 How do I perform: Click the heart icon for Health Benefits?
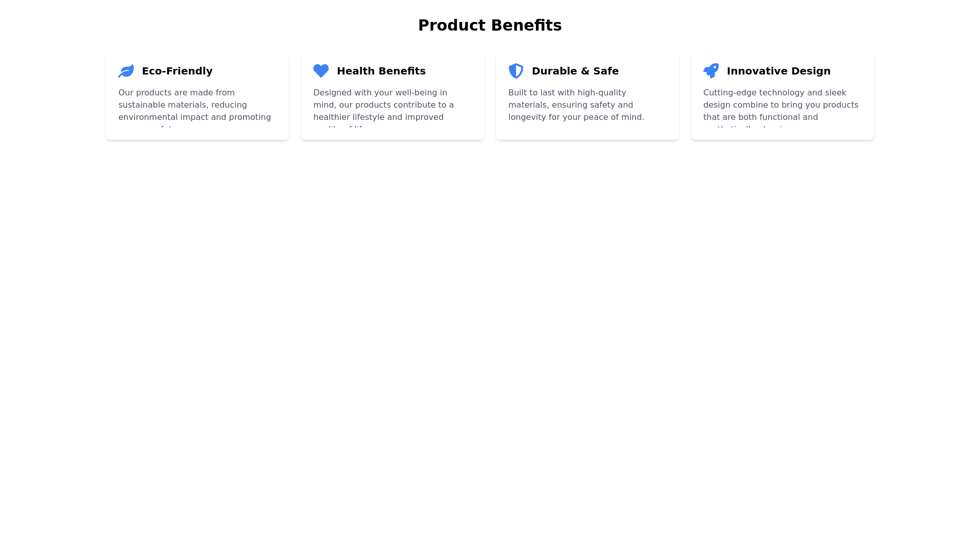[321, 71]
